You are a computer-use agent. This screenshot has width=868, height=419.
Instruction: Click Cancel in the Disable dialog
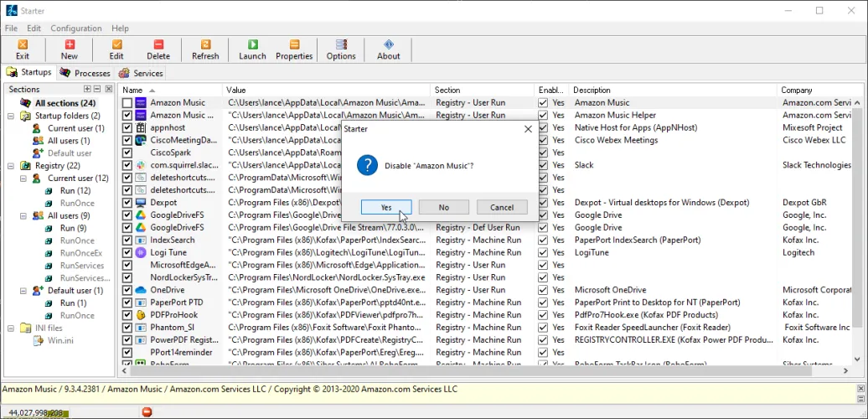pos(502,207)
